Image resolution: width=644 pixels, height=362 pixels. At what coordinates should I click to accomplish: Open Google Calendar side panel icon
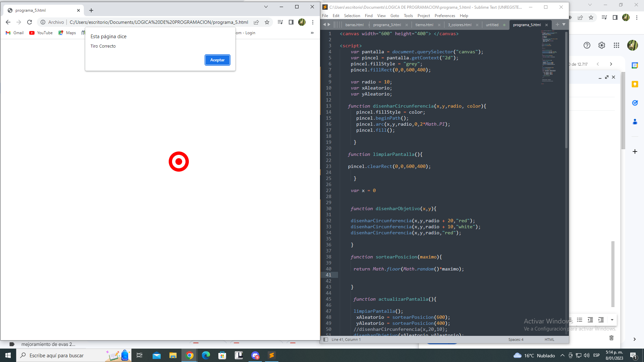pyautogui.click(x=635, y=65)
